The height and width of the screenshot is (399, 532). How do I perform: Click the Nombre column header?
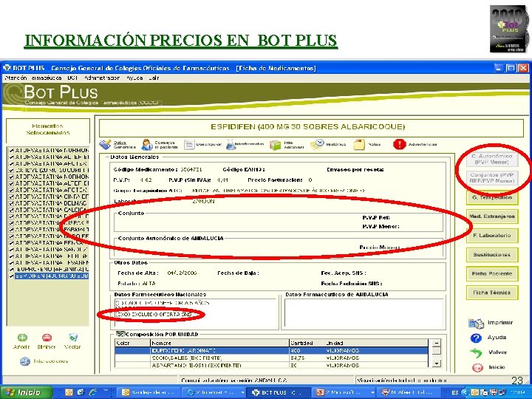click(x=219, y=343)
